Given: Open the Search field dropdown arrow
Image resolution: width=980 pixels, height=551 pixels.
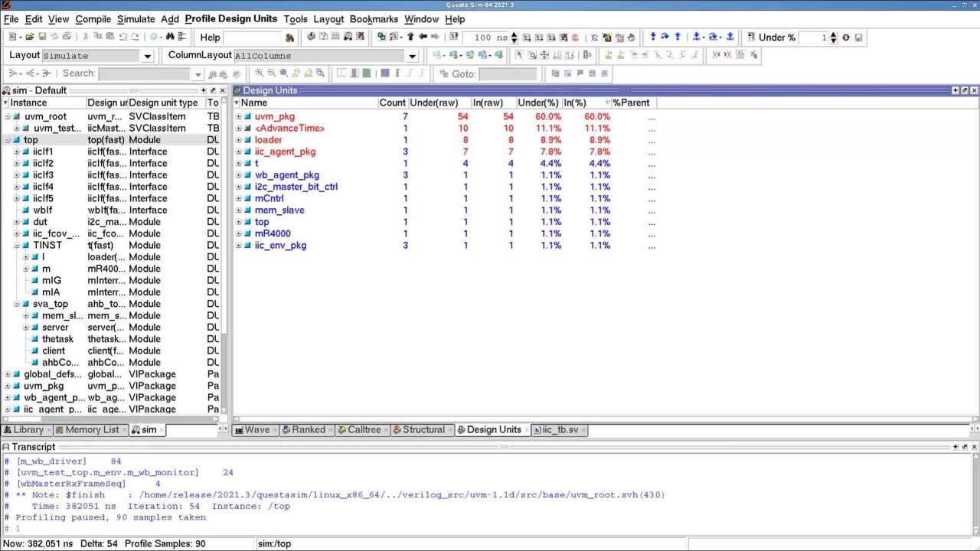Looking at the screenshot, I should 198,74.
